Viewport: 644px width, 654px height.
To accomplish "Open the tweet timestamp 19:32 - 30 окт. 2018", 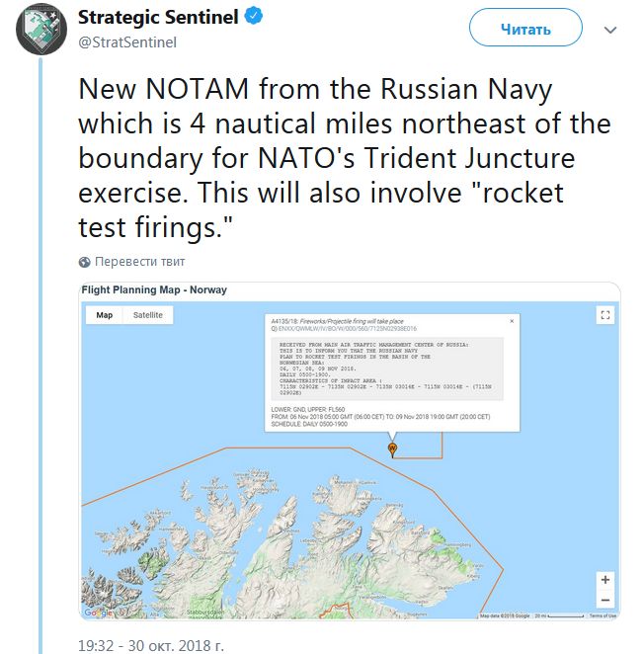I will coord(151,644).
